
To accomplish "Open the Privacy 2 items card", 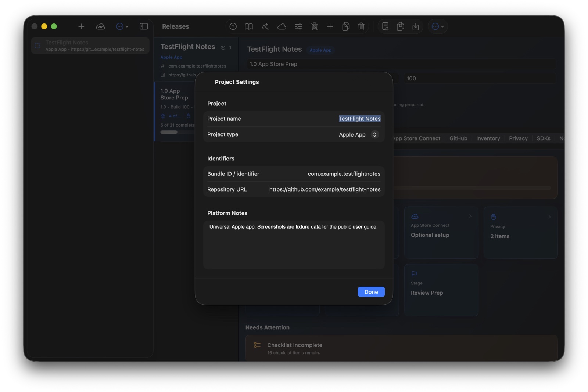I will coord(521,233).
